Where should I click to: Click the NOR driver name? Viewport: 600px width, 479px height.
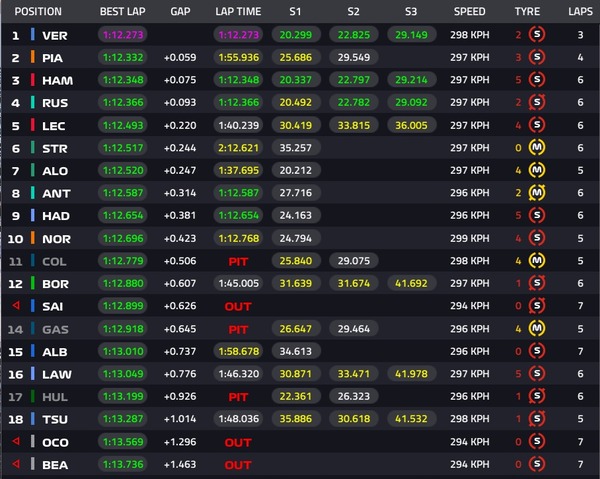pos(54,238)
